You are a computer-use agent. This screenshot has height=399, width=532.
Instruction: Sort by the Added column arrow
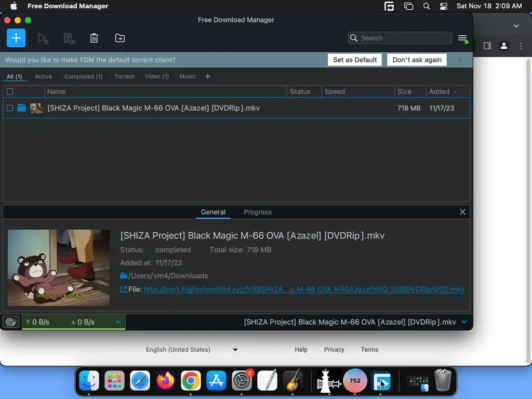click(455, 91)
